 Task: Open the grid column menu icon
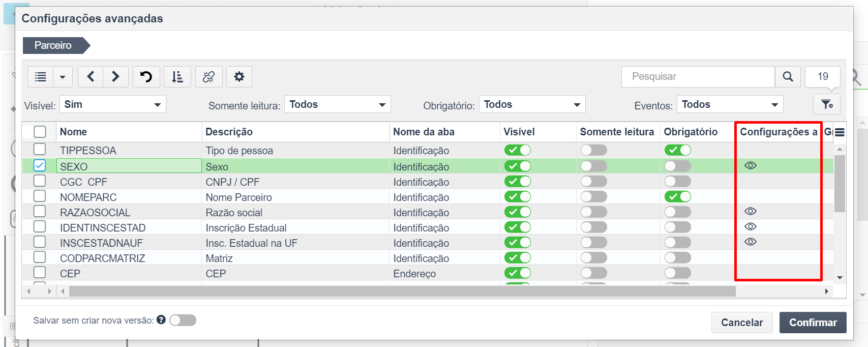tap(840, 132)
